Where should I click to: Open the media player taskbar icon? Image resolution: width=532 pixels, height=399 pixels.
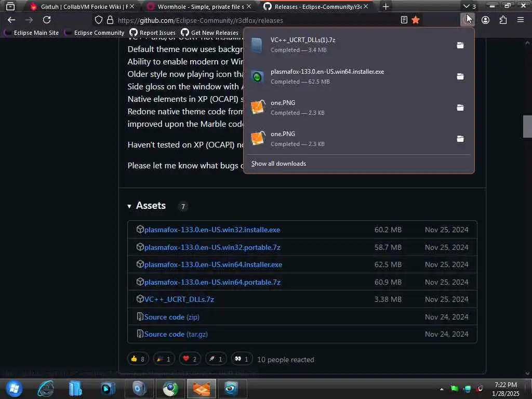108,389
